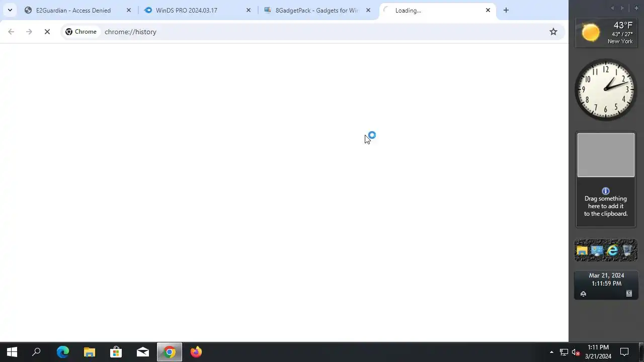Launch Internet Explorer from launcher gadget
The image size is (644, 362).
click(612, 250)
